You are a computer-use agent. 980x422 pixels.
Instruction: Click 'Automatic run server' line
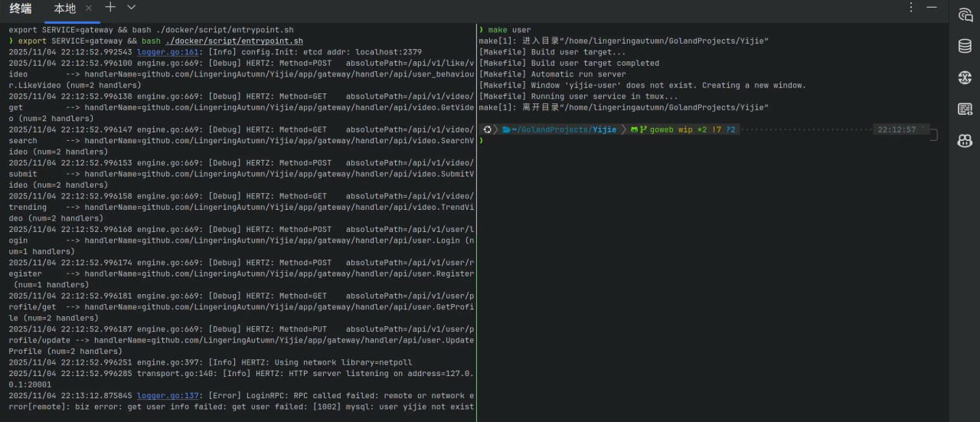(552, 74)
